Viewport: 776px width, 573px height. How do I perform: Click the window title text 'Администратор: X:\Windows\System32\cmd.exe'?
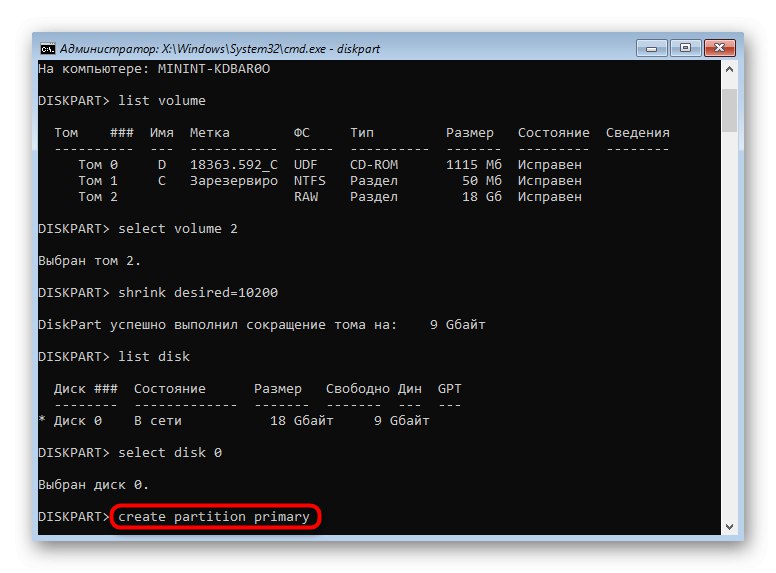click(194, 49)
